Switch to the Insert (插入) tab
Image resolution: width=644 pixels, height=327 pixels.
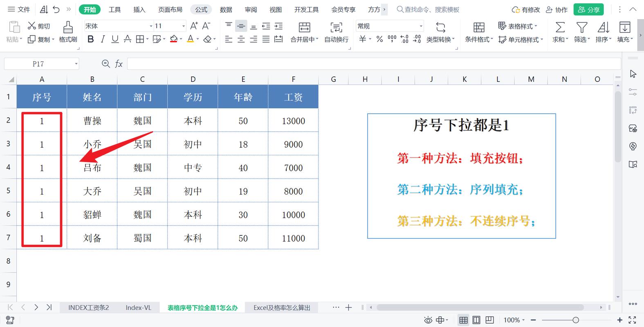coord(139,9)
